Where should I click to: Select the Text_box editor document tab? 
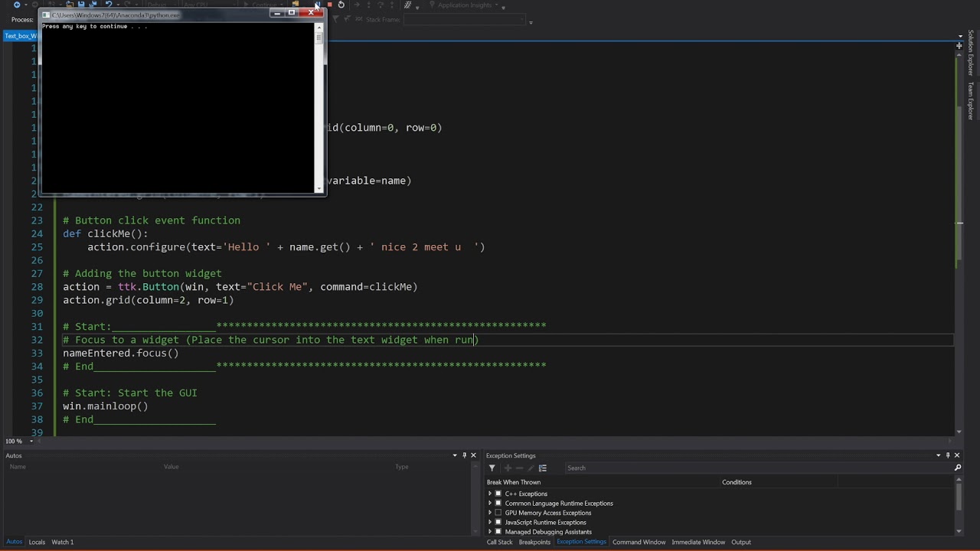pyautogui.click(x=21, y=36)
